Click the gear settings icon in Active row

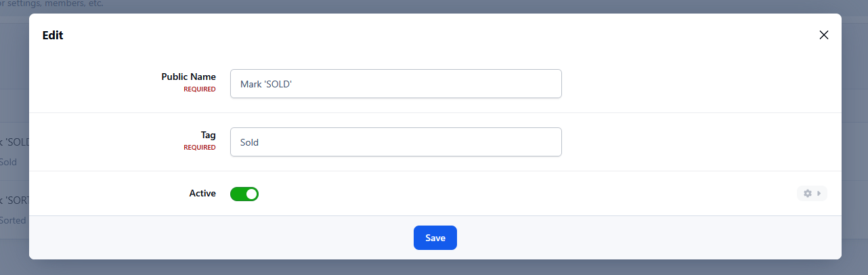click(x=807, y=194)
